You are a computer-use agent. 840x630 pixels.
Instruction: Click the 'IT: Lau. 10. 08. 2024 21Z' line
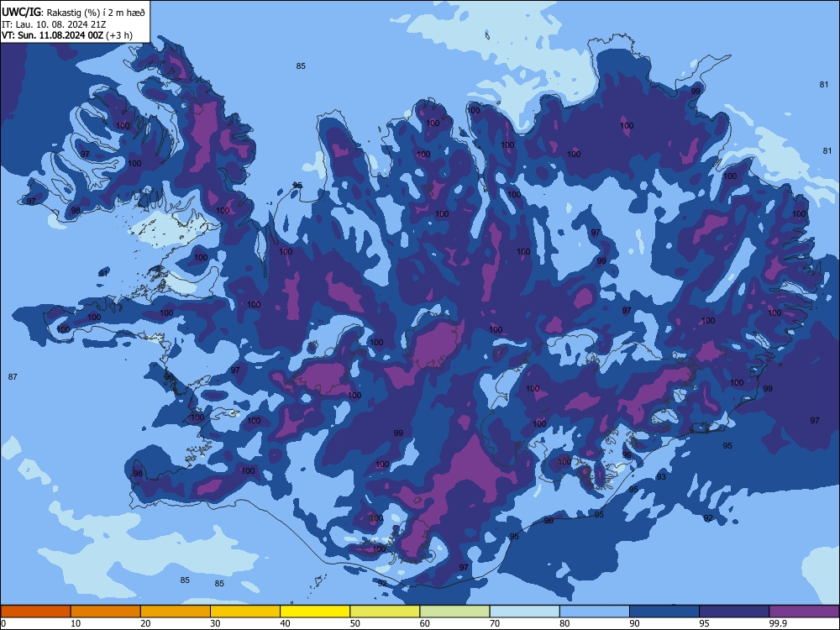(54, 24)
